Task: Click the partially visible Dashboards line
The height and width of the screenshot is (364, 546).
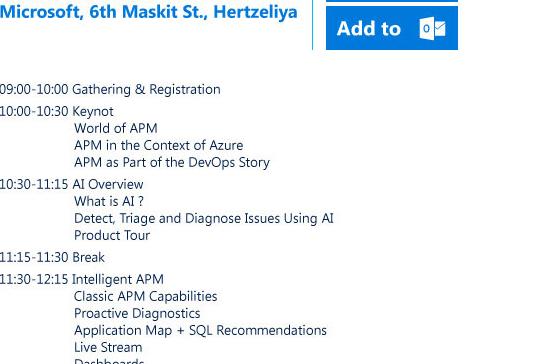Action: [x=109, y=361]
